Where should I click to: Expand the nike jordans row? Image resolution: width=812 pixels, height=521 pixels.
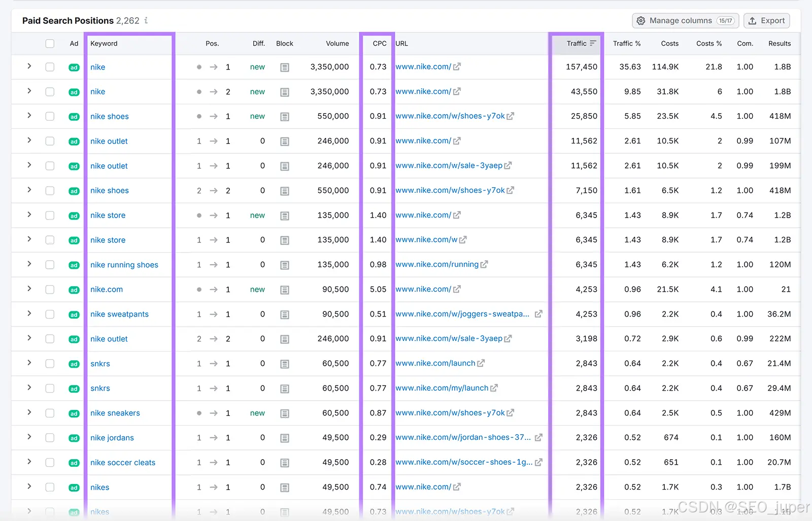pos(29,437)
